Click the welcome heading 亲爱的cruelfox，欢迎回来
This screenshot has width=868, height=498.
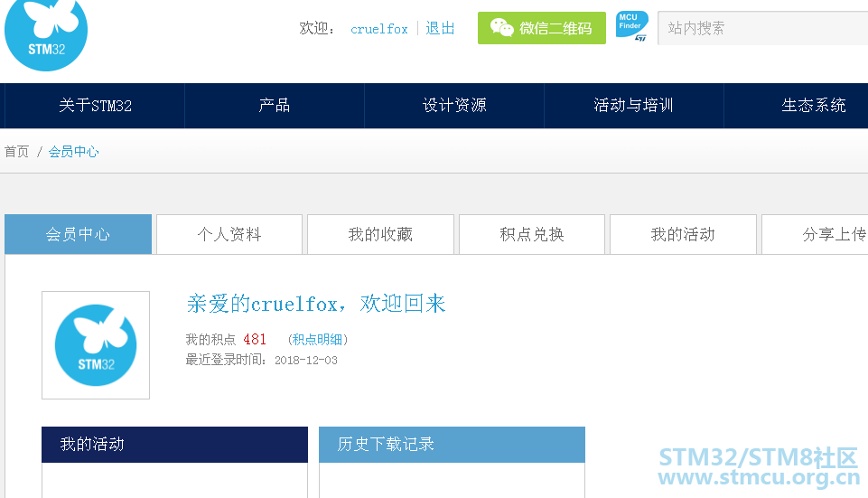pyautogui.click(x=316, y=304)
